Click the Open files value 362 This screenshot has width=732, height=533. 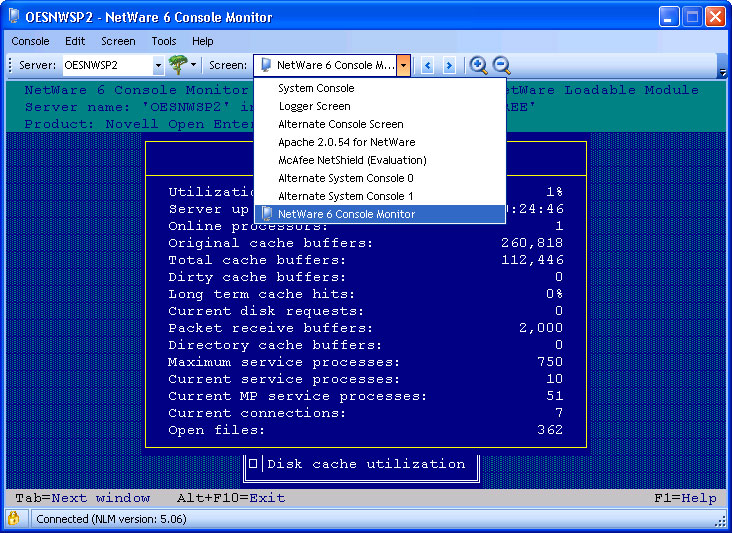pos(550,430)
